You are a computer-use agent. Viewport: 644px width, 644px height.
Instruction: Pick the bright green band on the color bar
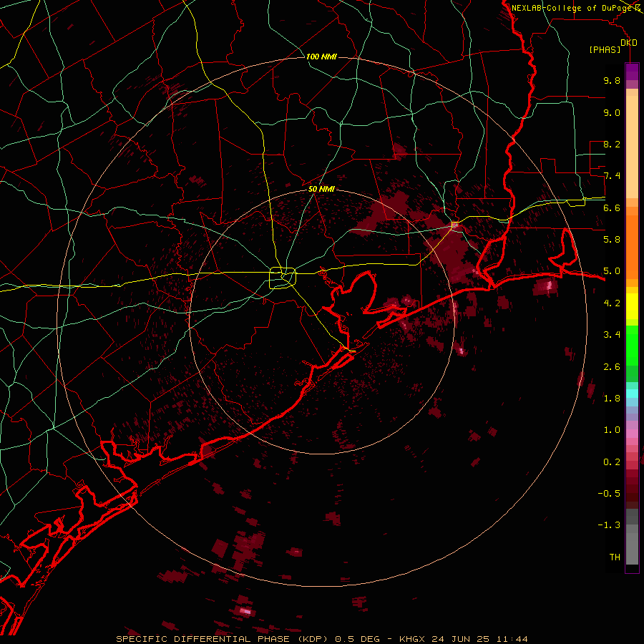[x=632, y=345]
